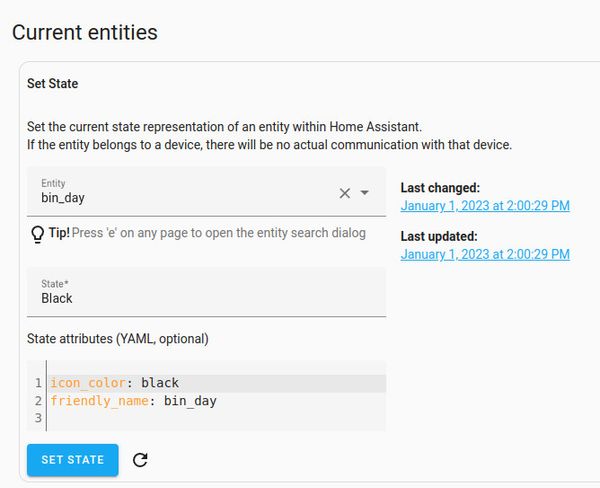Click the 'black' value in the YAML attributes
Viewport: 600px width, 488px height.
coord(160,383)
